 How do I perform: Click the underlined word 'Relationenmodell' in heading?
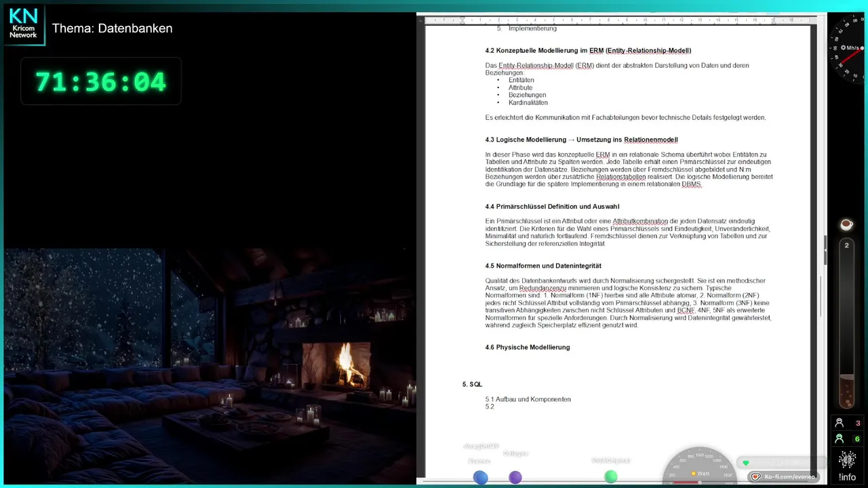650,140
